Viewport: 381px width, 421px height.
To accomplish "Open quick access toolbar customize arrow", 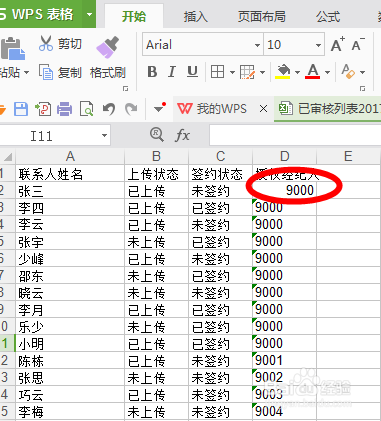I will point(159,108).
